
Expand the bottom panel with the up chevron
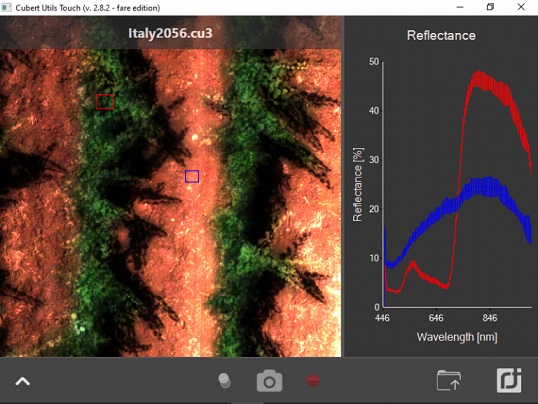[x=23, y=381]
